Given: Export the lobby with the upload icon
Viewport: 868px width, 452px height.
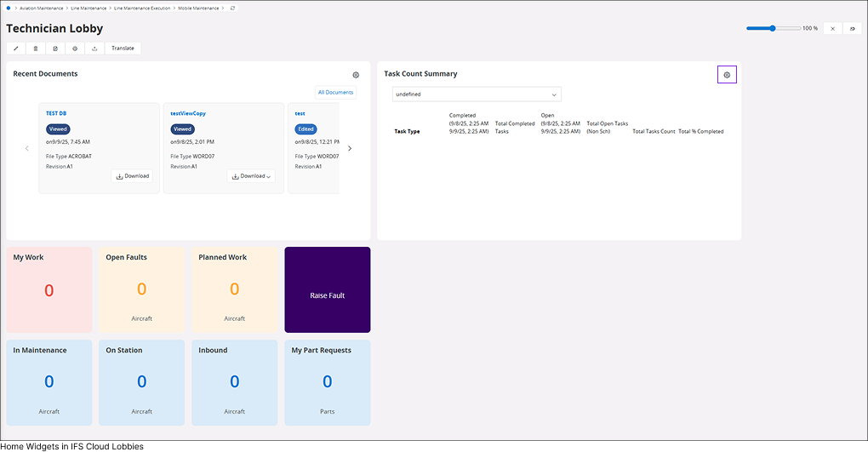Looking at the screenshot, I should (x=94, y=49).
